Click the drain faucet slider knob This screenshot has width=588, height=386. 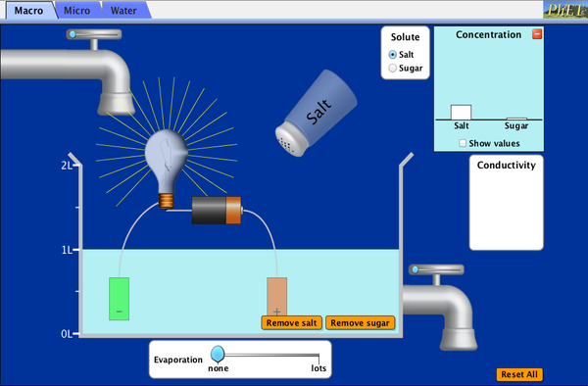pyautogui.click(x=416, y=269)
